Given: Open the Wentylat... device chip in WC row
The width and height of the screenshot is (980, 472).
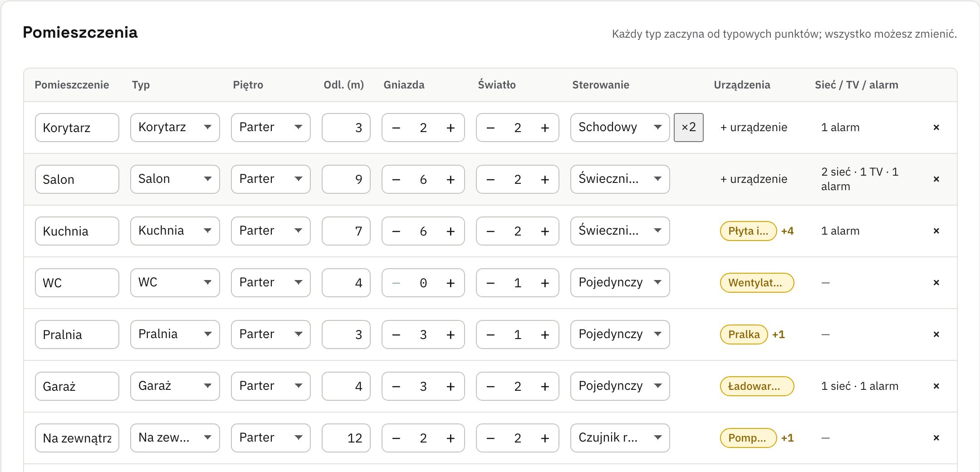Looking at the screenshot, I should (757, 283).
